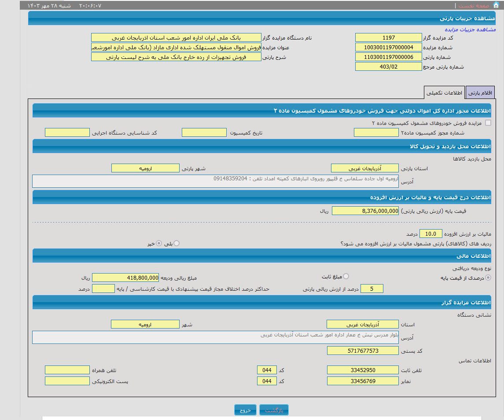Click the مبلغ ریالی ودیعه field

click(125, 278)
